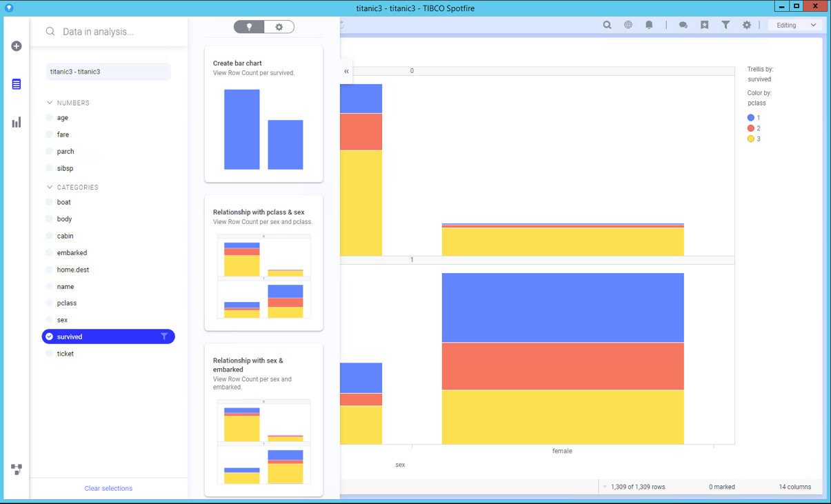Collapse the CATEGORIES section
Viewport: 831px width, 504px height.
(x=49, y=187)
